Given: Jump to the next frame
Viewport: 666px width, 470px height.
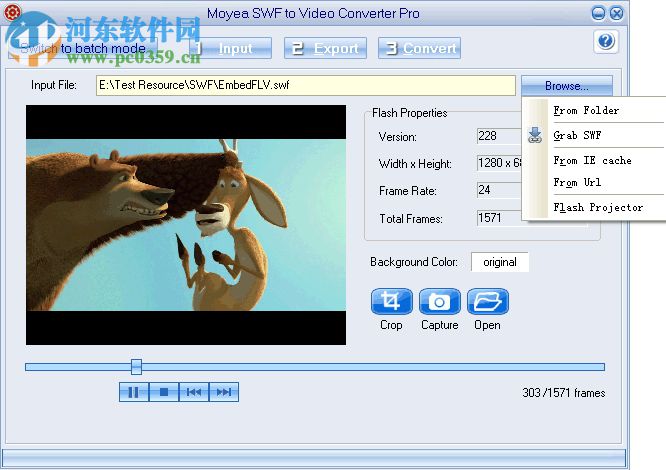Looking at the screenshot, I should [x=224, y=392].
